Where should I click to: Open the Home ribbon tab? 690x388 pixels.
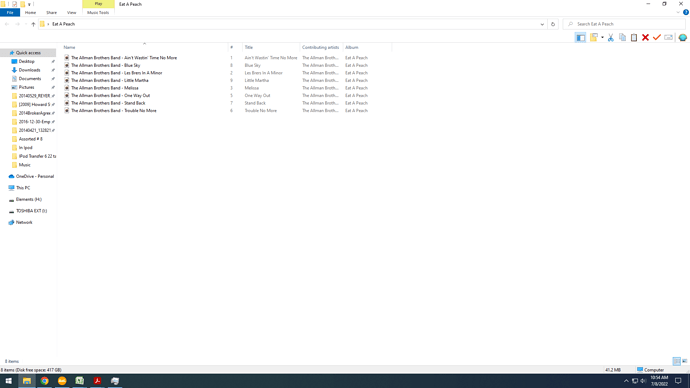30,13
